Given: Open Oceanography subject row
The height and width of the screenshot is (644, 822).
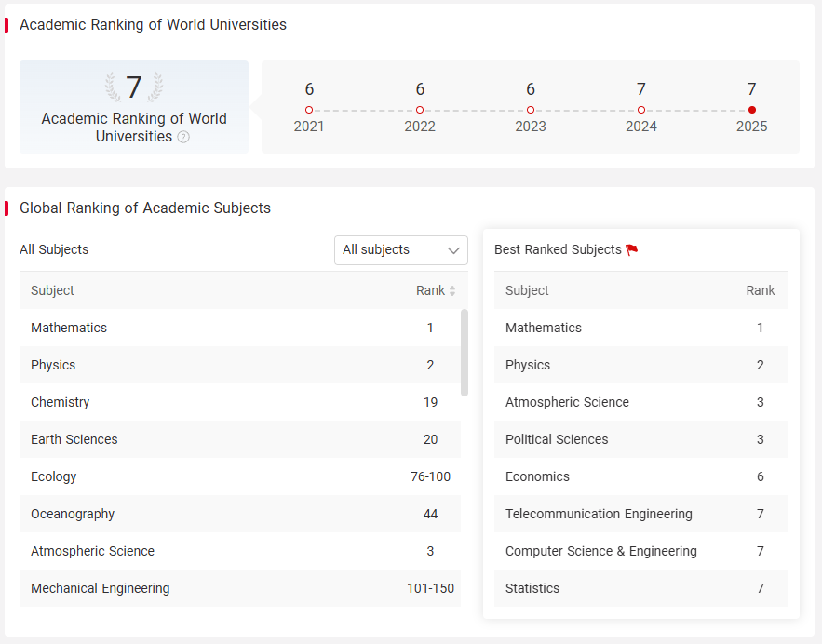Looking at the screenshot, I should coord(240,514).
